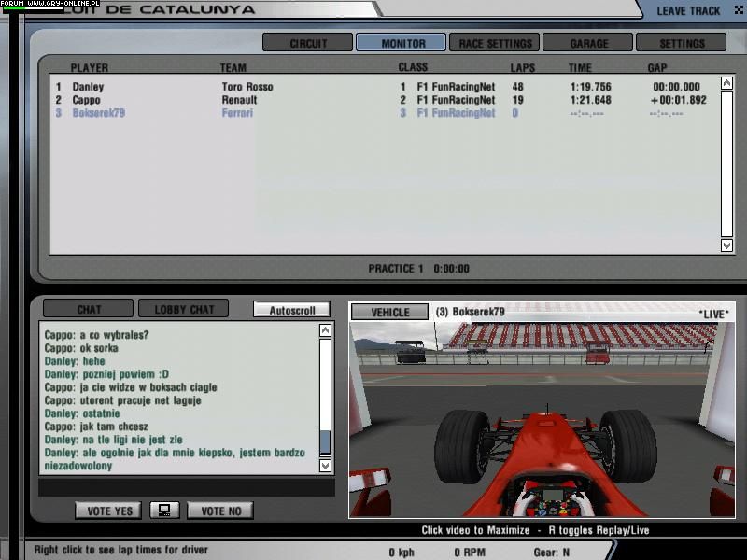Click the chat message input field

pyautogui.click(x=187, y=487)
